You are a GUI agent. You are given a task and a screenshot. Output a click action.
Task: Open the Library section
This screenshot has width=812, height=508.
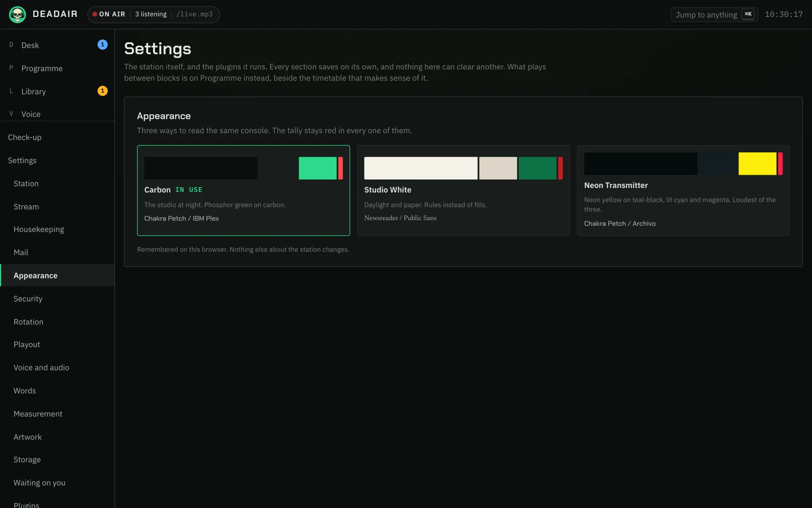58,91
